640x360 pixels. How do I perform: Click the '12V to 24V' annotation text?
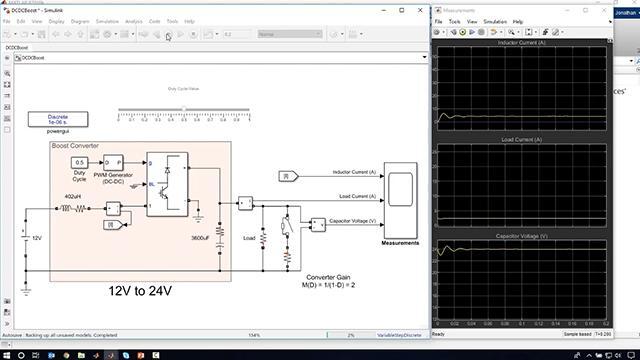pos(140,291)
